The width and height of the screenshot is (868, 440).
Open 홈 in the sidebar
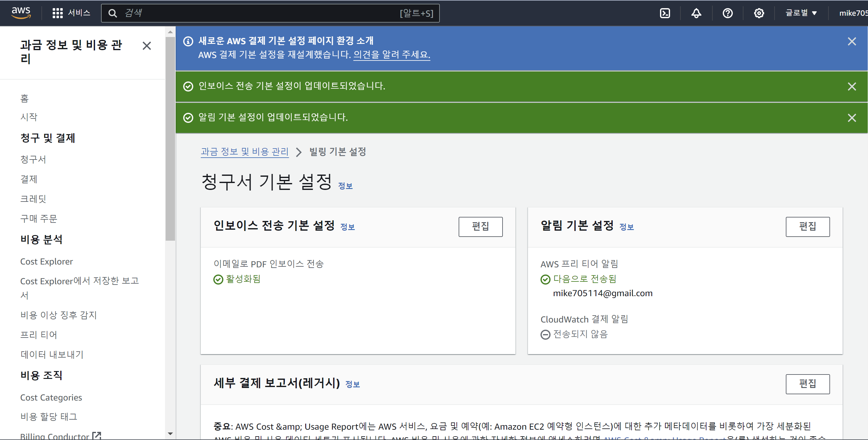coord(24,98)
